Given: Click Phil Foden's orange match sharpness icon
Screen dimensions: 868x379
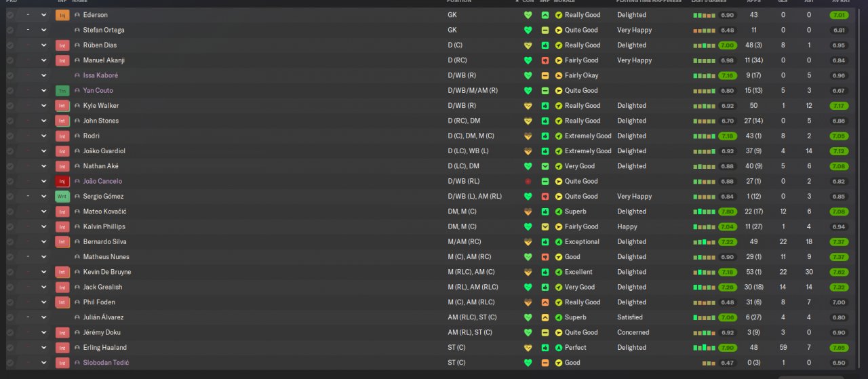Looking at the screenshot, I should (x=545, y=302).
